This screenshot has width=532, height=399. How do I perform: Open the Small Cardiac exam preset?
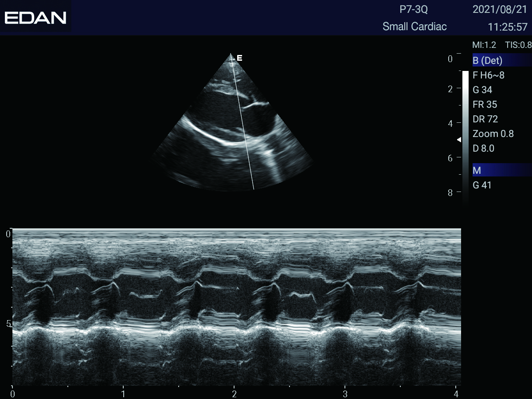coord(415,27)
